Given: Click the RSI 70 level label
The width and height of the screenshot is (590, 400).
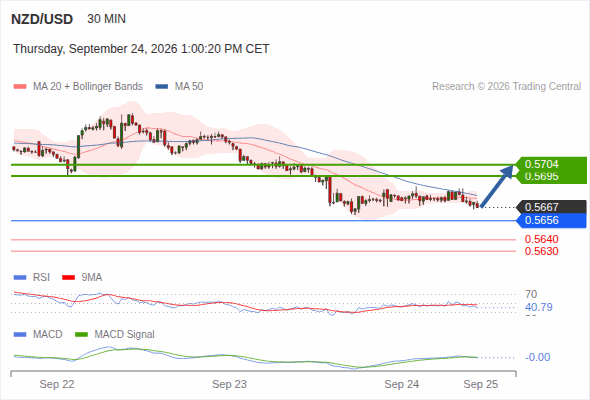Looking at the screenshot, I should click(x=531, y=294).
